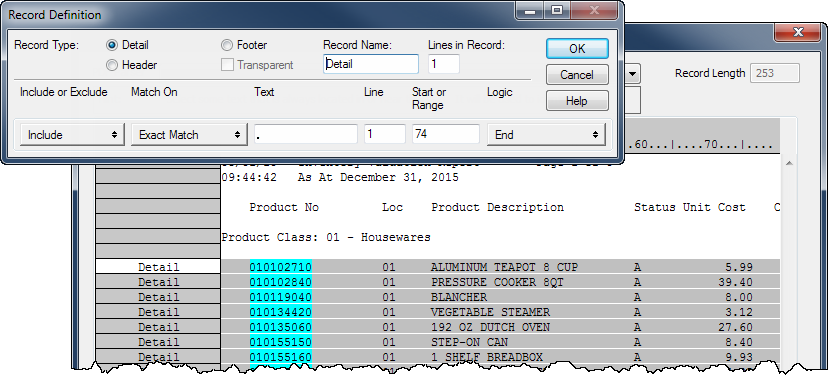Click the Detail label for BLANCHER row
Image resolution: width=828 pixels, height=378 pixels.
click(x=158, y=297)
